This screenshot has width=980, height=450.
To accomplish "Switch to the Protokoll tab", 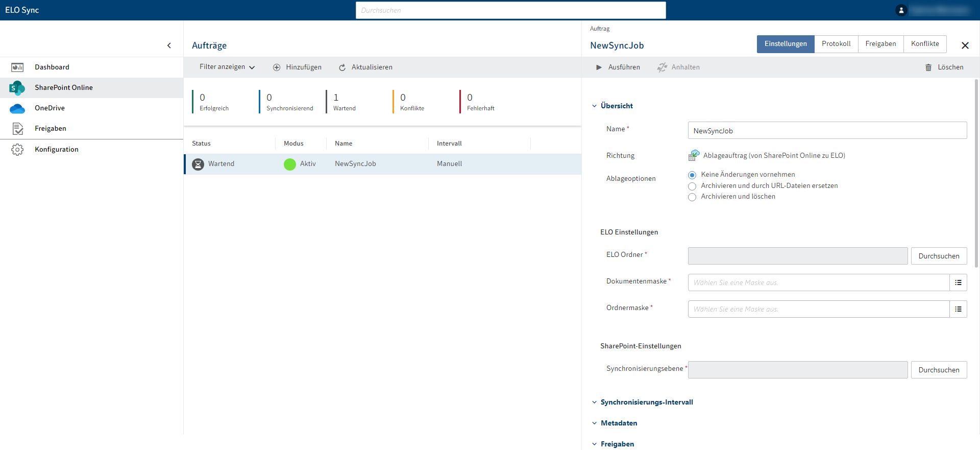I will [836, 44].
